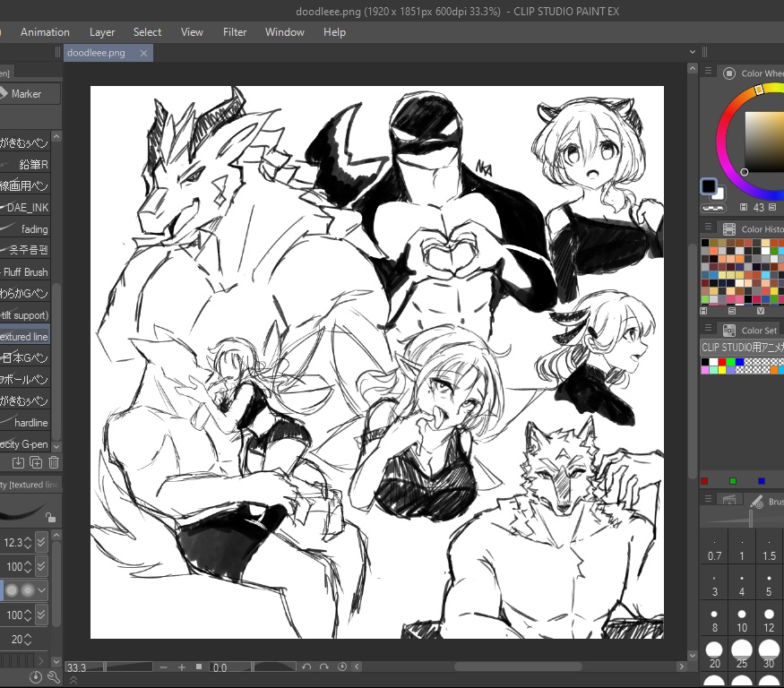This screenshot has height=688, width=784.
Task: Open the Select menu
Action: pos(147,32)
